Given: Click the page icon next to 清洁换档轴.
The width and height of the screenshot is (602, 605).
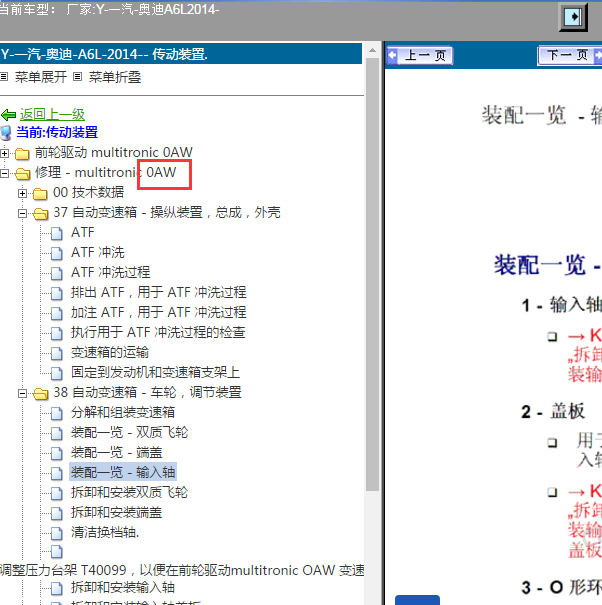Looking at the screenshot, I should (x=57, y=533).
